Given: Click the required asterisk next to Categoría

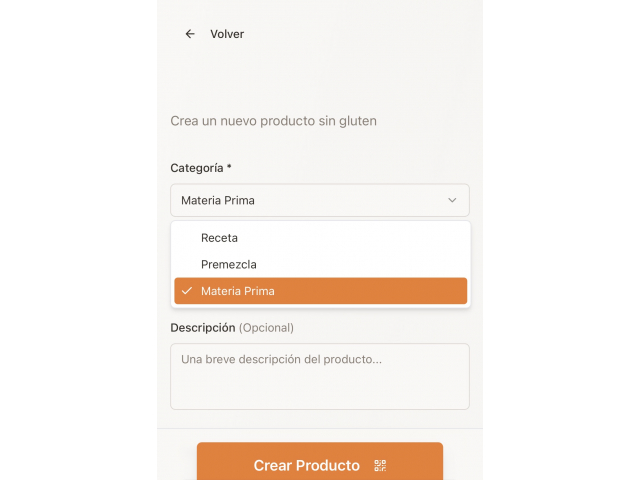Looking at the screenshot, I should point(229,168).
